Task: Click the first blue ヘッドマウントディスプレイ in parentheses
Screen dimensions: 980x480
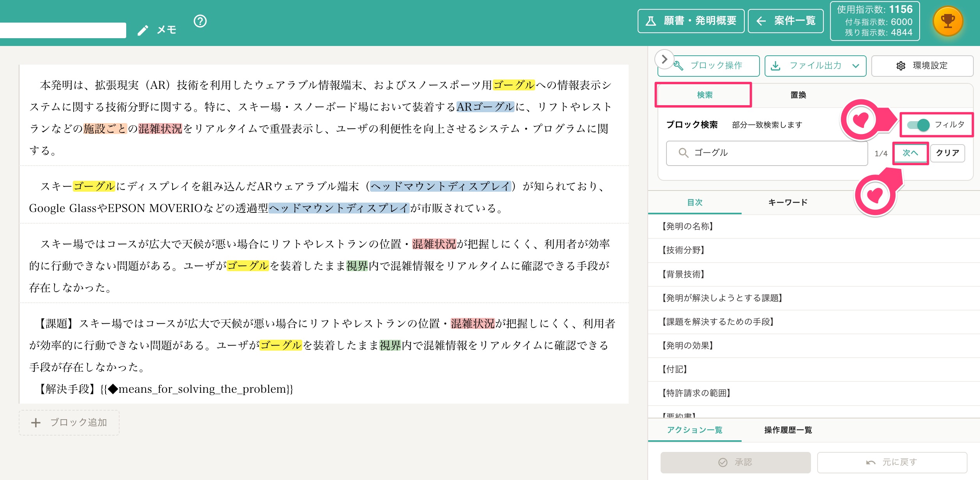Action: pyautogui.click(x=440, y=186)
